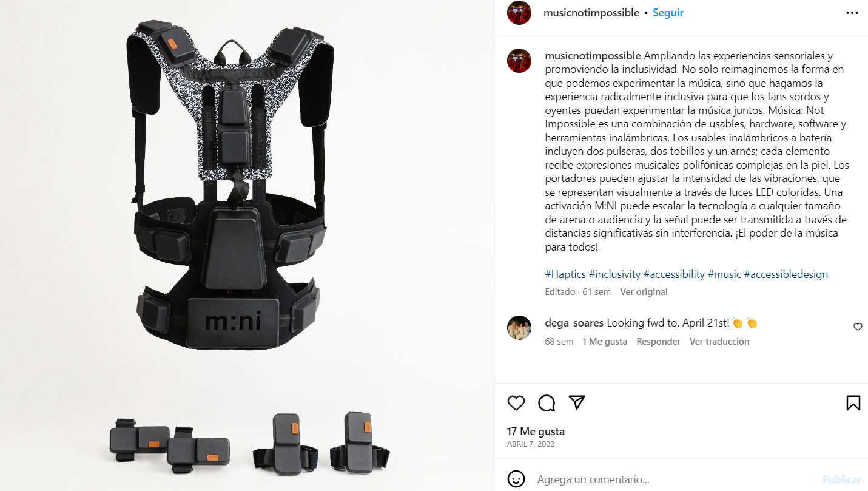
Task: Share post using the paper plane icon
Action: point(577,402)
